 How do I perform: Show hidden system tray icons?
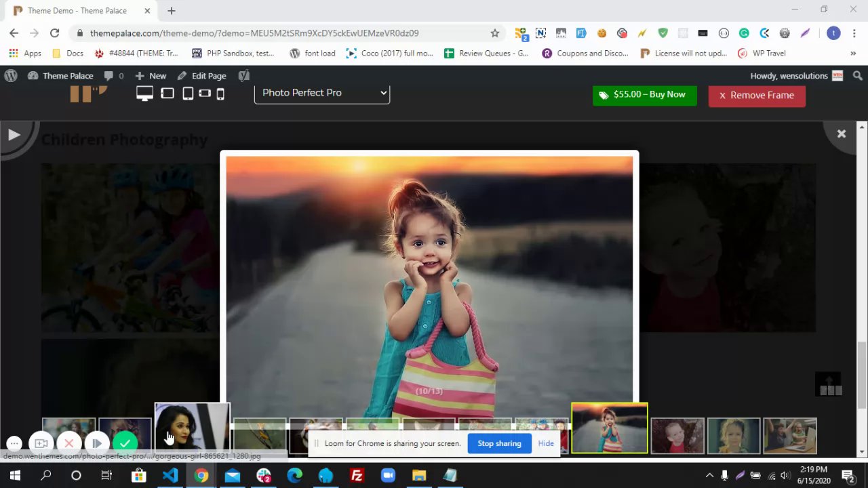(709, 476)
